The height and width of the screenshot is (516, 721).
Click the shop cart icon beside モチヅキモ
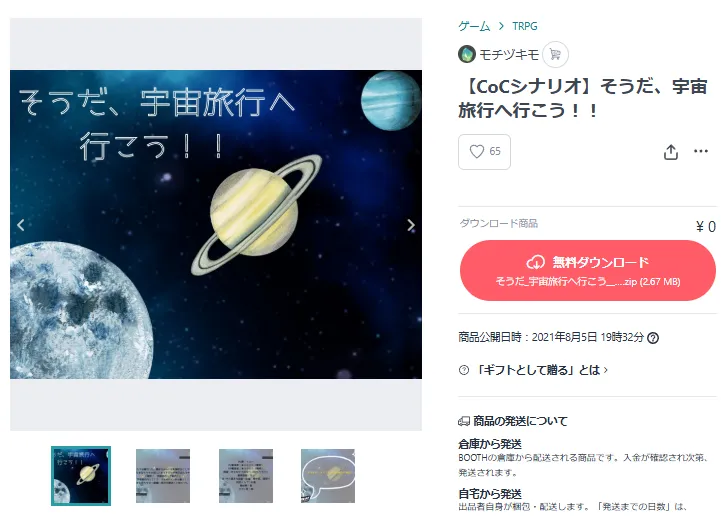(555, 54)
